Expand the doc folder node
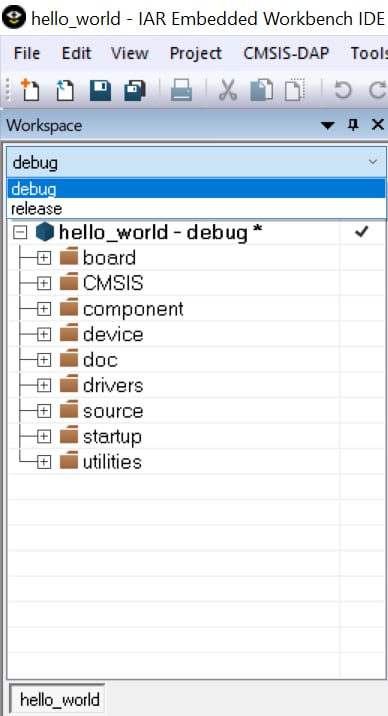Screen dimensions: 388x716 pos(43,360)
